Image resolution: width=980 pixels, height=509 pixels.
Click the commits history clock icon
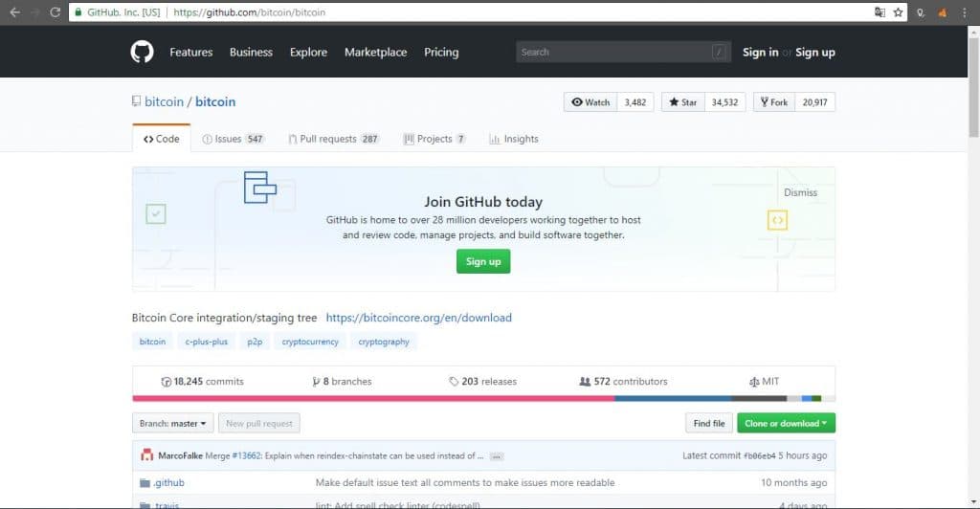(x=167, y=382)
